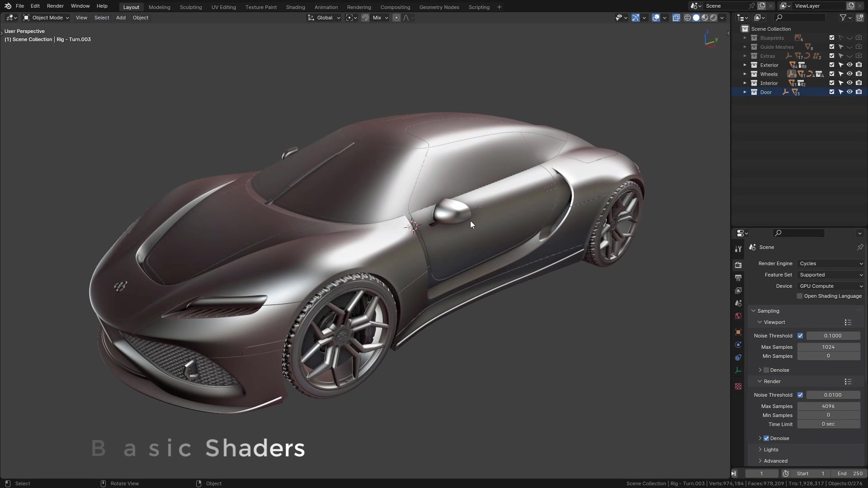This screenshot has width=868, height=488.
Task: Open the Physics properties tab
Action: [x=738, y=345]
